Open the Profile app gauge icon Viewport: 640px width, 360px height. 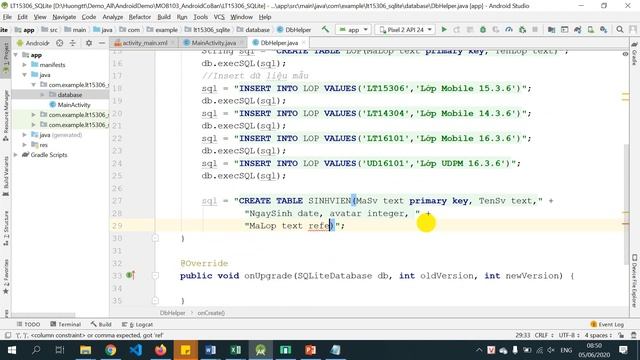coord(509,29)
